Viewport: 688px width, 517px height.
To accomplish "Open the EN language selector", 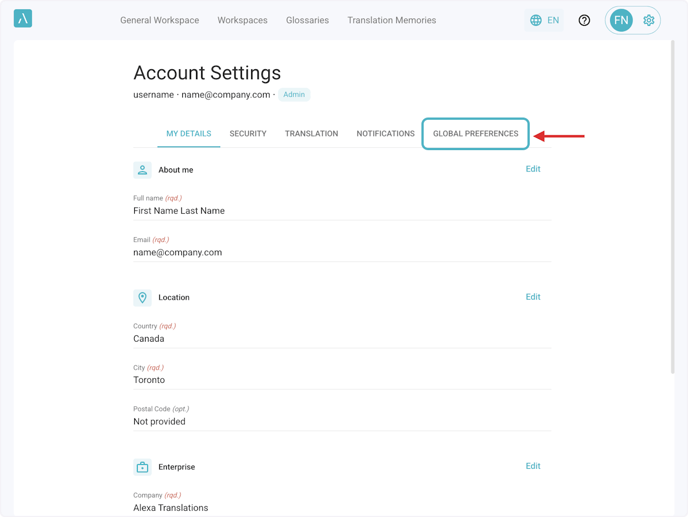I will coord(545,20).
